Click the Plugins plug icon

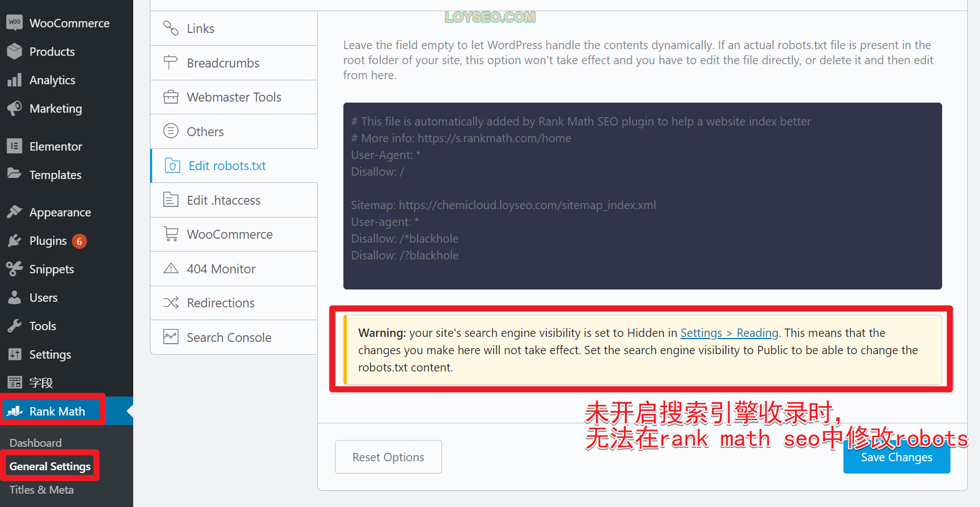coord(14,240)
